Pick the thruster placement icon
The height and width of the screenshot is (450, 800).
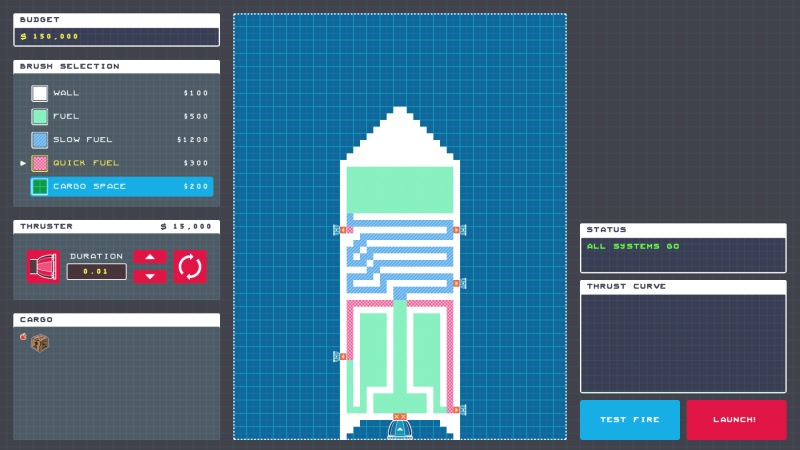[43, 266]
